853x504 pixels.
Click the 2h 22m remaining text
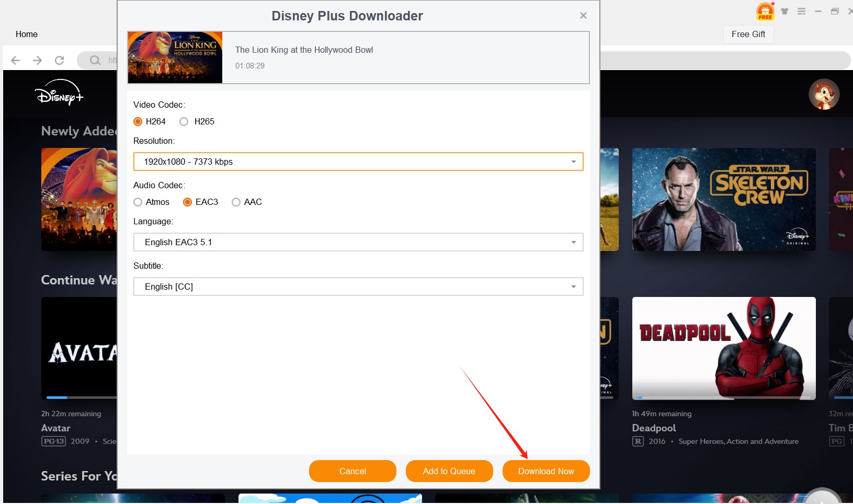(x=71, y=414)
